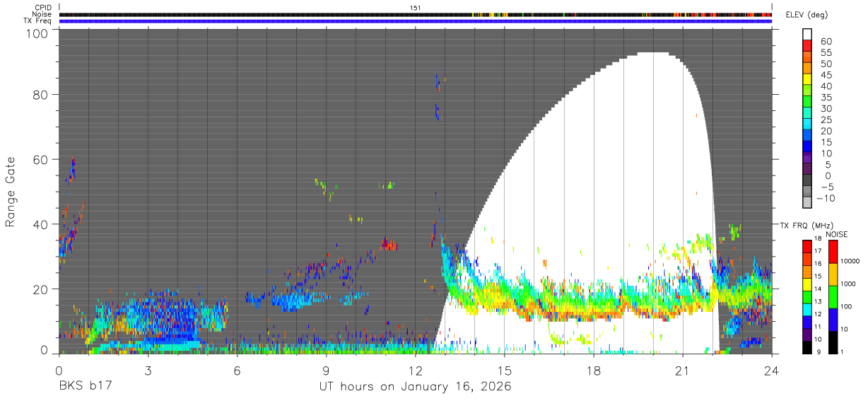Click the y-axis tick label '60'

[40, 159]
